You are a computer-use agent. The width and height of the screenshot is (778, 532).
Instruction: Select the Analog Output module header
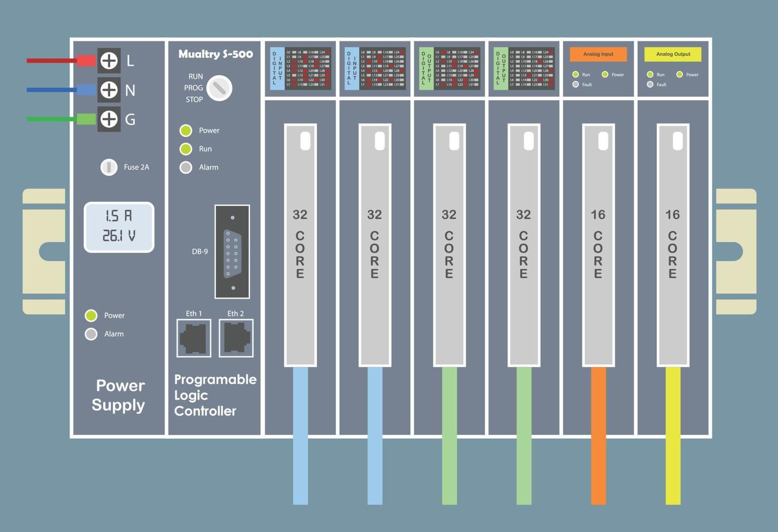673,54
